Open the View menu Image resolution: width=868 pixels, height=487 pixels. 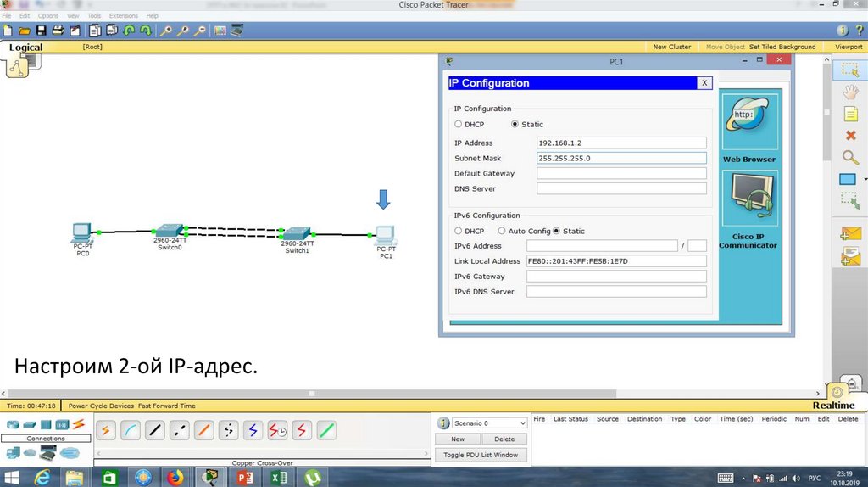[x=73, y=16]
